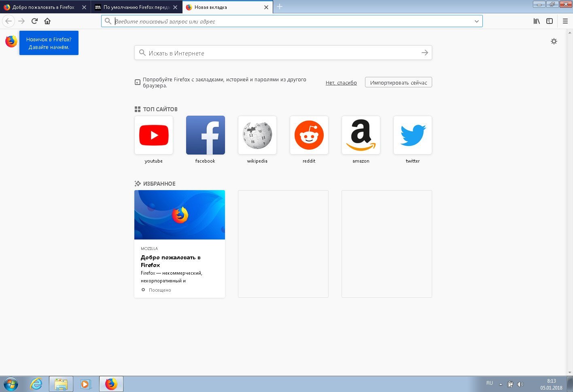The height and width of the screenshot is (392, 573).
Task: Click the scrollbar down arrow
Action: coord(570,372)
